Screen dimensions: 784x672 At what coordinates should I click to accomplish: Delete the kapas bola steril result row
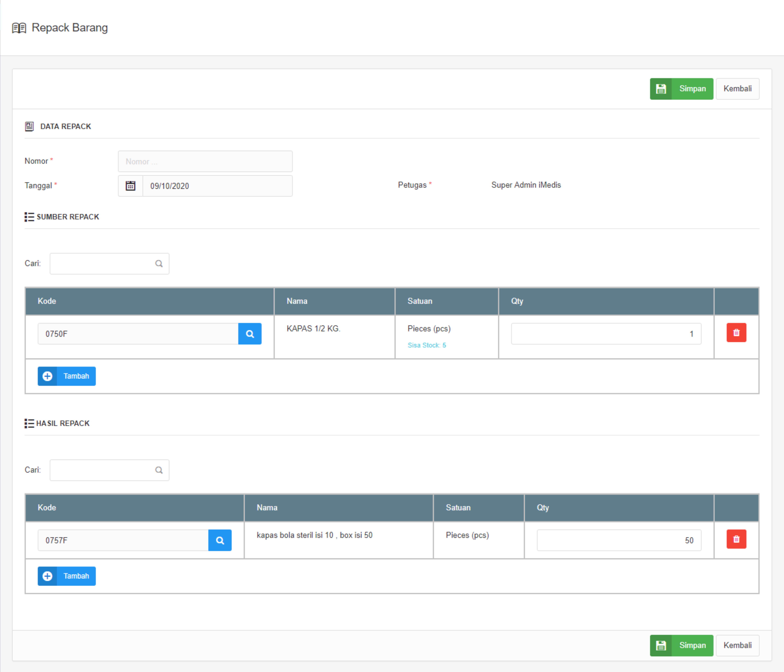736,539
